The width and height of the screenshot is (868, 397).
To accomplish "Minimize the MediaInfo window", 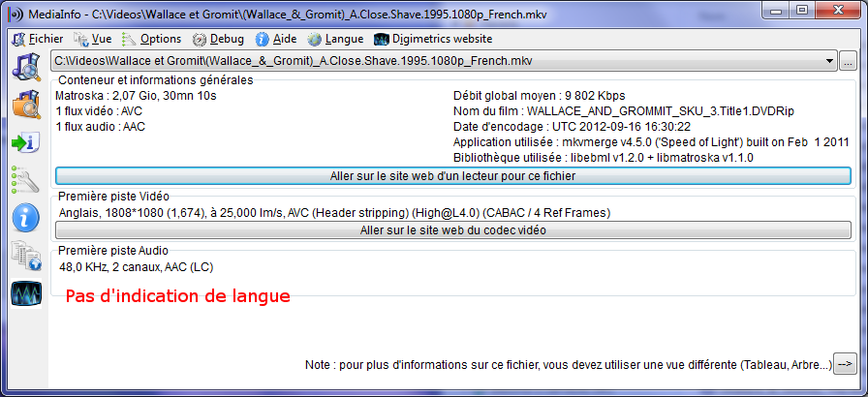I will [x=776, y=10].
